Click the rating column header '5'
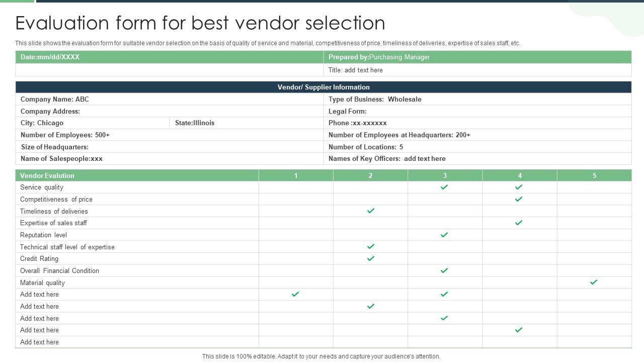This screenshot has height=362, width=644. pyautogui.click(x=594, y=175)
